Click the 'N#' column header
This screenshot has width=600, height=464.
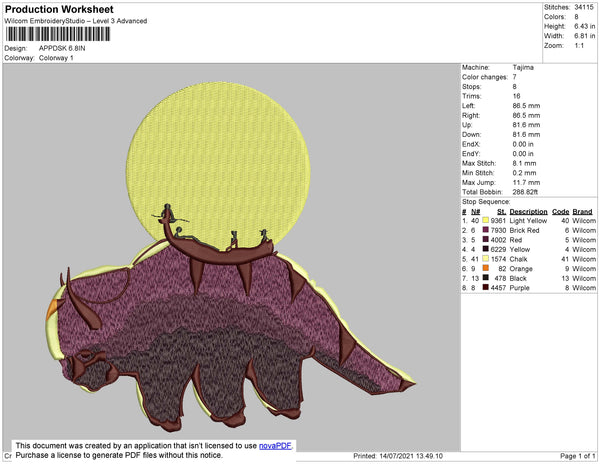(475, 212)
